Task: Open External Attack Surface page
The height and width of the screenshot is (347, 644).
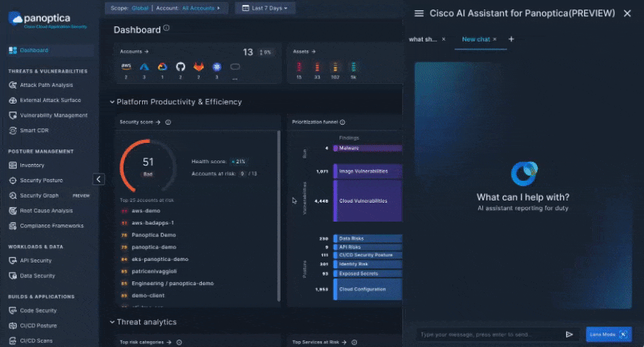Action: pos(50,101)
